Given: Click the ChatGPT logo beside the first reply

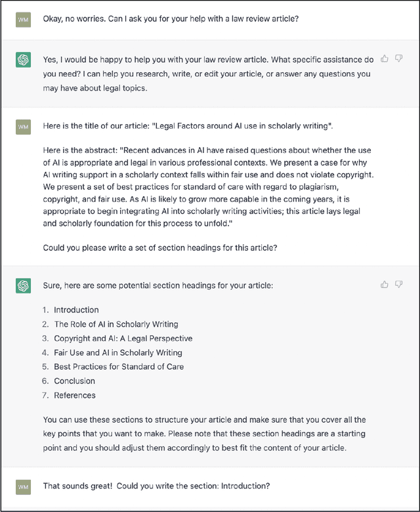Looking at the screenshot, I should [x=23, y=60].
